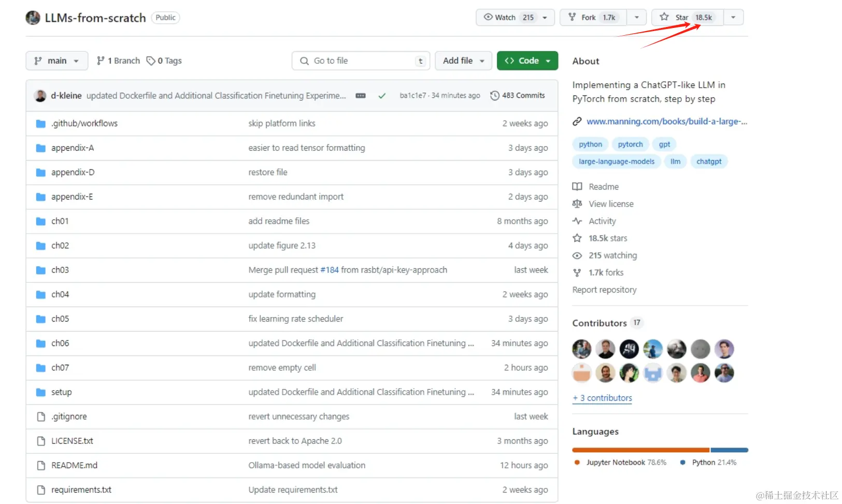The image size is (842, 504).
Task: View the 18.5k stars list
Action: [x=600, y=238]
